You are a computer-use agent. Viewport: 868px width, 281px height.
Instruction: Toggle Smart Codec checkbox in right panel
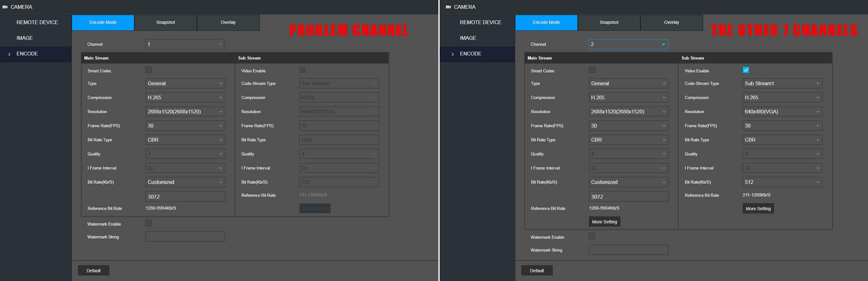click(x=592, y=70)
